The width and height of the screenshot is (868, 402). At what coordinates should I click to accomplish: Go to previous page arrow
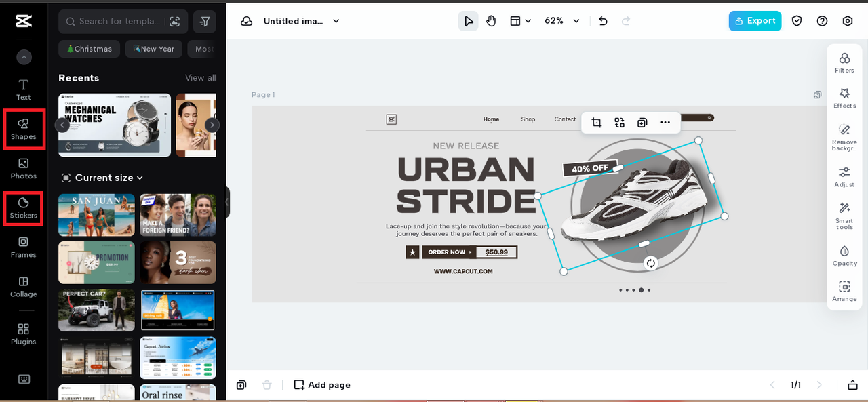pyautogui.click(x=772, y=385)
